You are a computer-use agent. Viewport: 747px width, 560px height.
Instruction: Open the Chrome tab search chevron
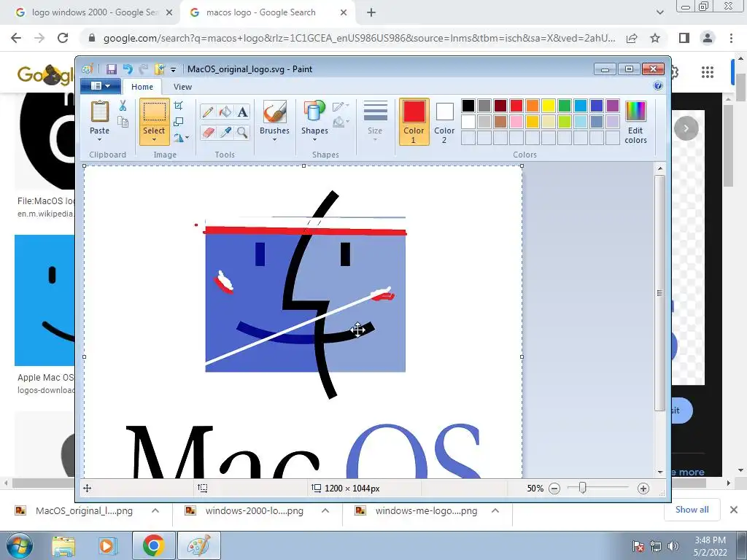659,12
